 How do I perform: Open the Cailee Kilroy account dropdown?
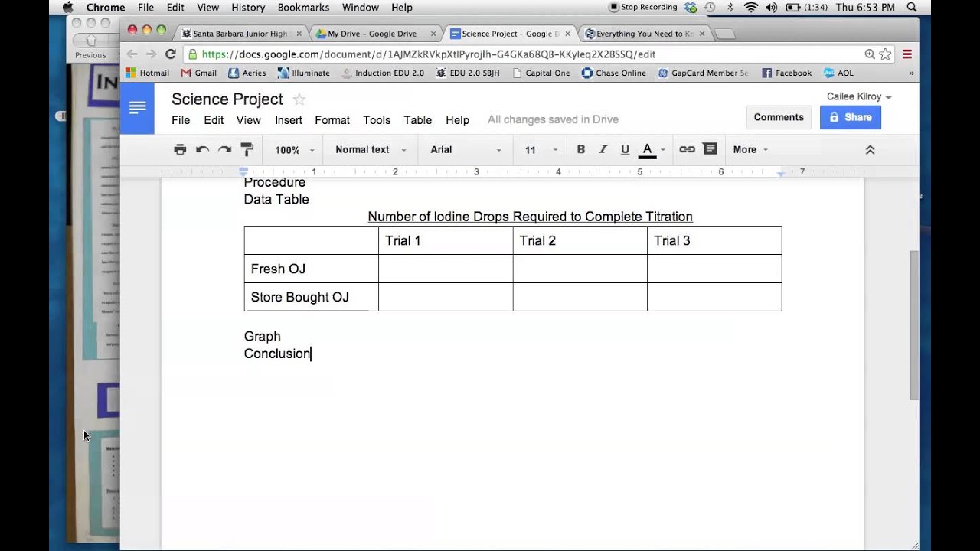(x=859, y=96)
